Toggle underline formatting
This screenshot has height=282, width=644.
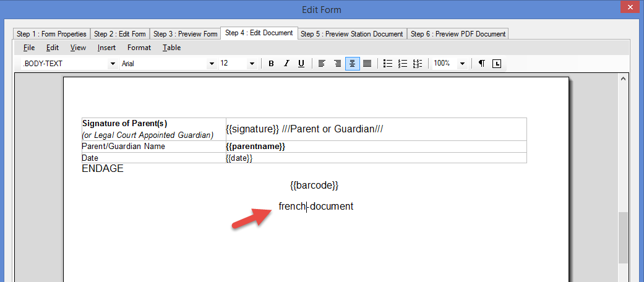(x=301, y=64)
